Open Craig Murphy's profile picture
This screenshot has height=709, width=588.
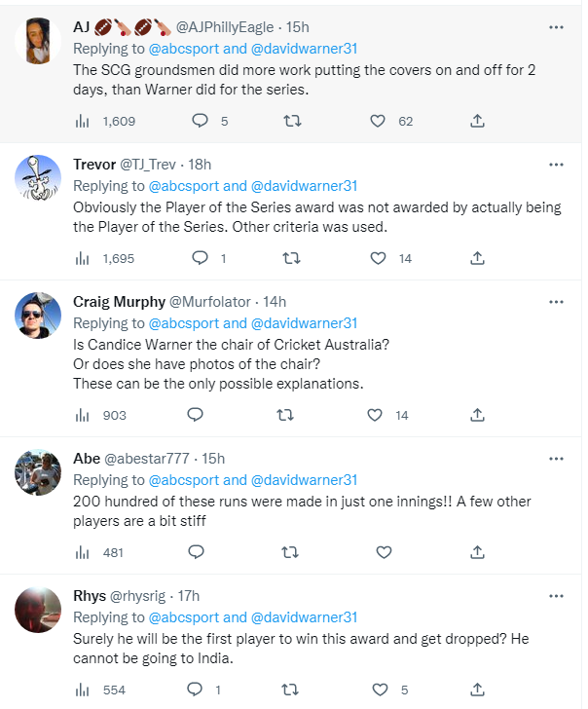(x=40, y=316)
